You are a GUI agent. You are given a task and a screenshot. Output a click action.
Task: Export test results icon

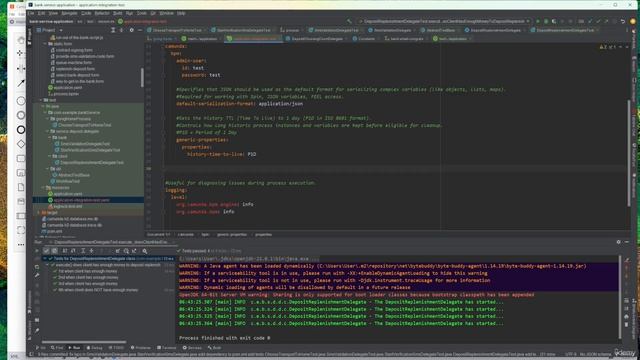coord(134,251)
